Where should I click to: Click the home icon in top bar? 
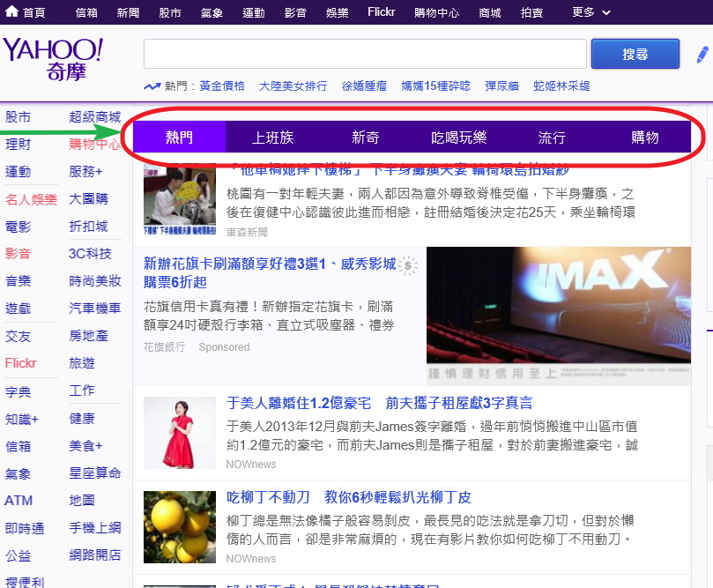tap(11, 11)
